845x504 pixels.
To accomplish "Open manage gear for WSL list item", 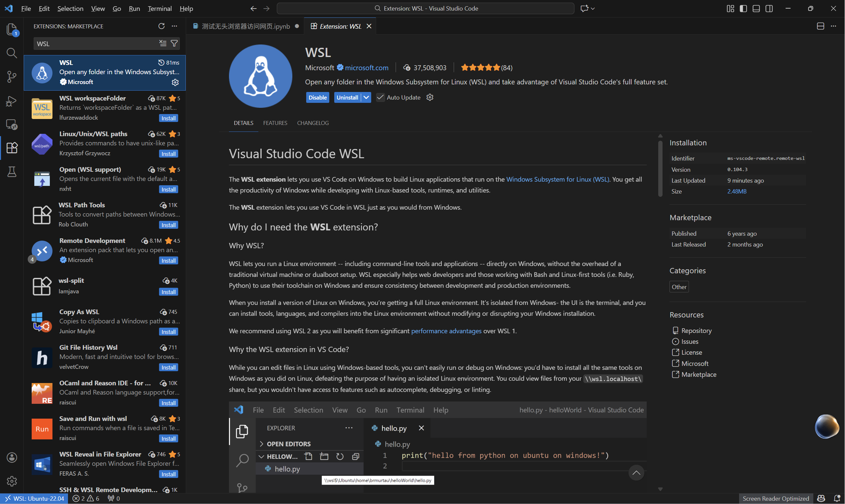I will pos(175,82).
